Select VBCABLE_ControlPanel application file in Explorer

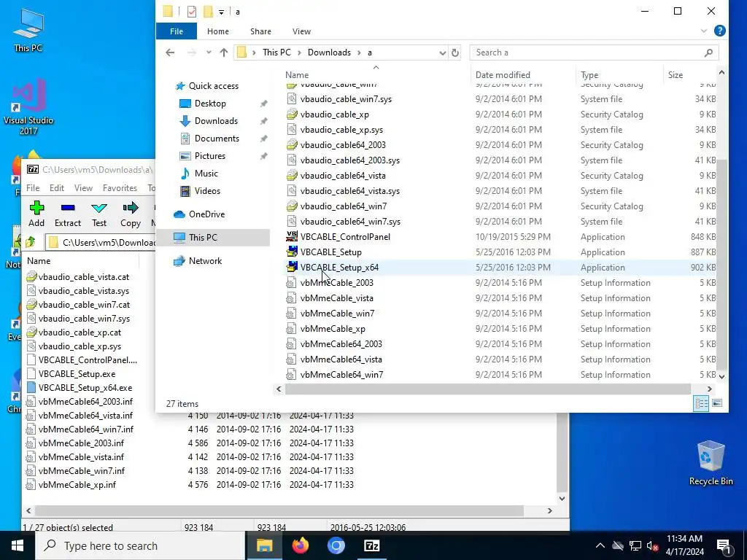(x=345, y=237)
